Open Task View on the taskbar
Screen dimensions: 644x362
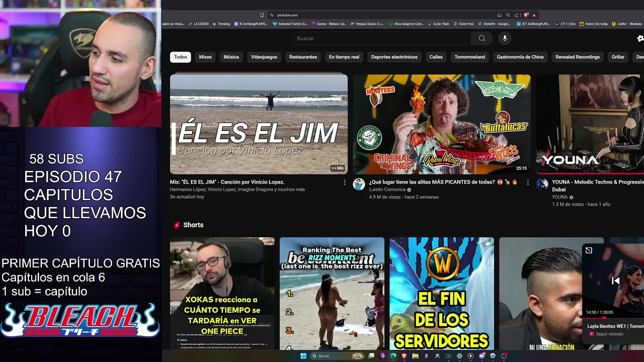tap(371, 355)
